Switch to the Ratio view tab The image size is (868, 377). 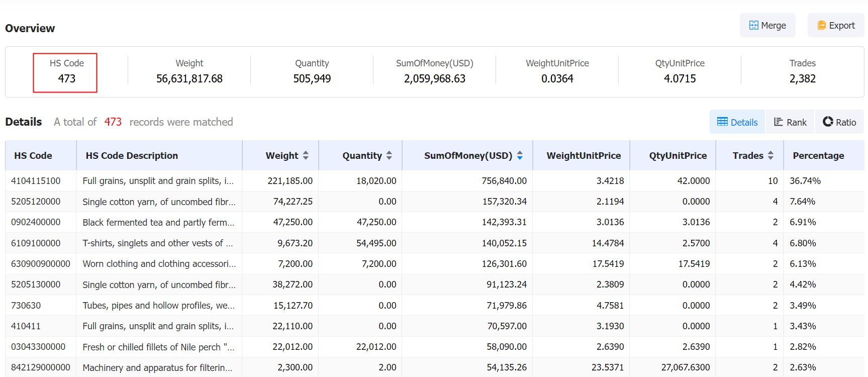839,122
